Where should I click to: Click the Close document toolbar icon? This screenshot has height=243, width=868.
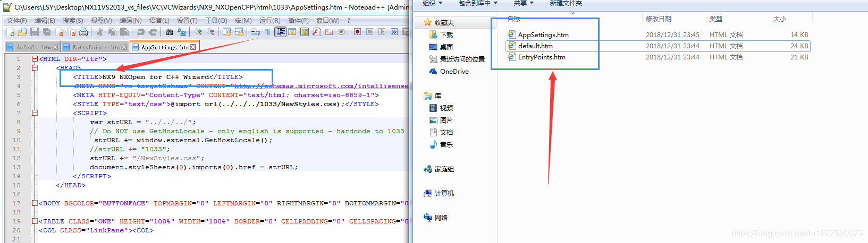pos(59,32)
